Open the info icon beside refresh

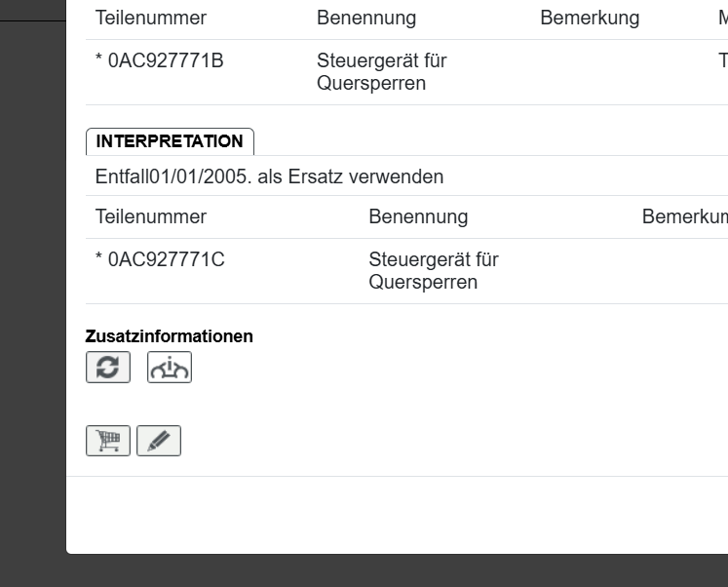click(170, 368)
